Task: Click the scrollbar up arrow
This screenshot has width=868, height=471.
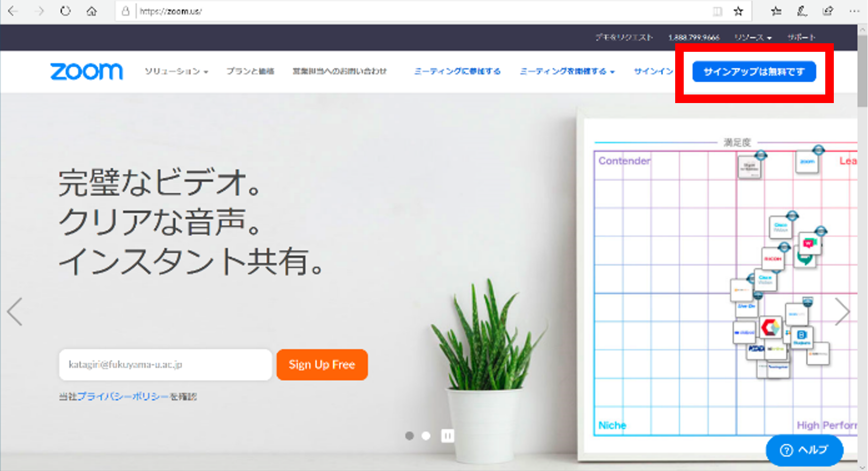Action: [863, 29]
